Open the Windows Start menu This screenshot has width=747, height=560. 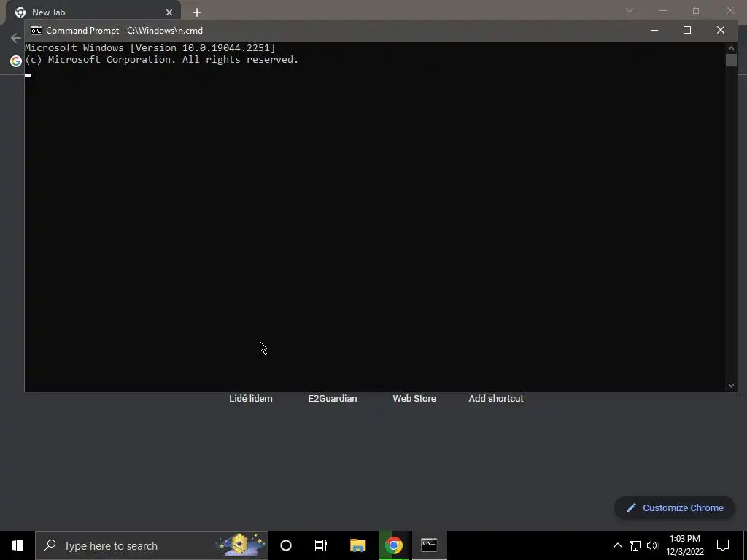[18, 545]
